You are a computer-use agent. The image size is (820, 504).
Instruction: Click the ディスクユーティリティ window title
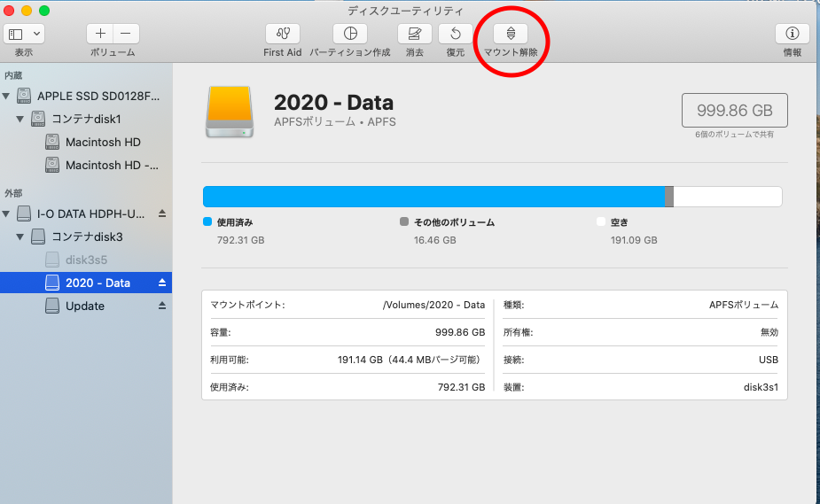405,11
